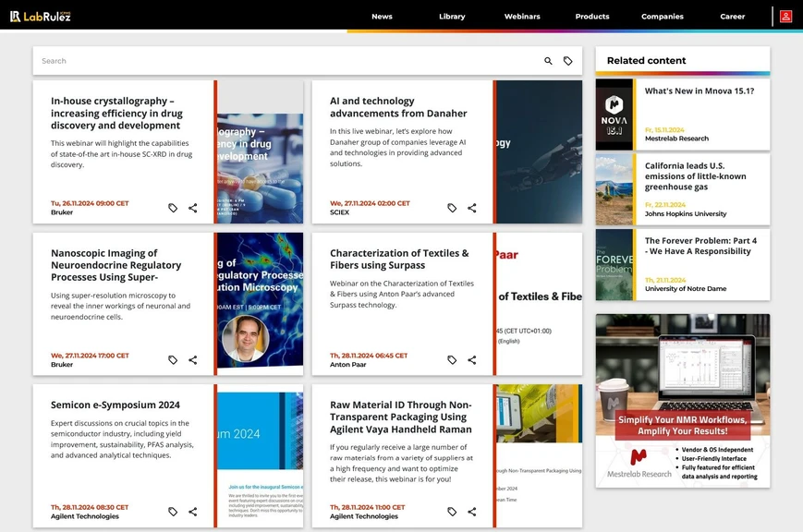Image resolution: width=803 pixels, height=532 pixels.
Task: Open California leads U.S. emissions article
Action: click(696, 176)
